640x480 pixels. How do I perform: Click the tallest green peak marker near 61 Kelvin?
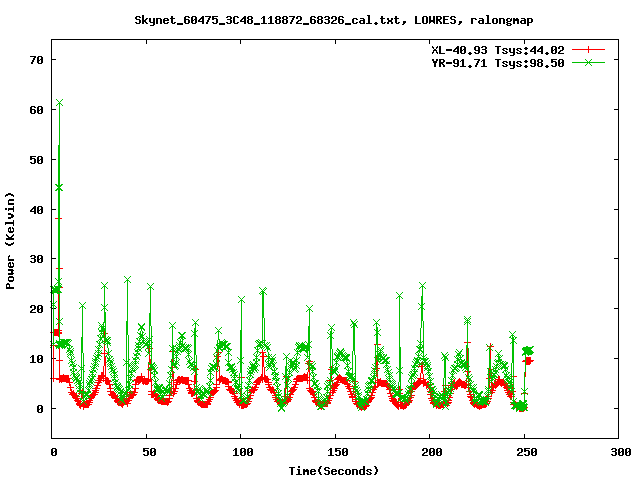60,102
